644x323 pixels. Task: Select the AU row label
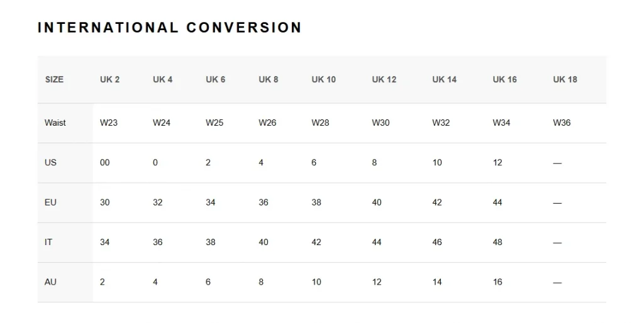pos(51,282)
